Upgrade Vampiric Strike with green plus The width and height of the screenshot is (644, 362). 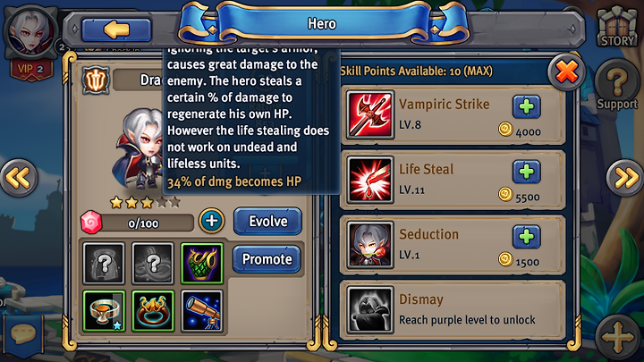tap(526, 106)
